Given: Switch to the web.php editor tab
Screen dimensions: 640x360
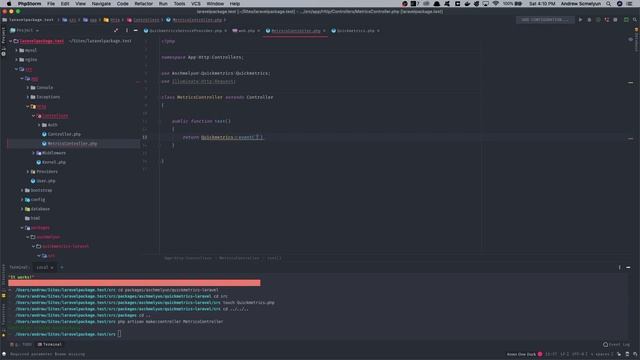Looking at the screenshot, I should (246, 31).
